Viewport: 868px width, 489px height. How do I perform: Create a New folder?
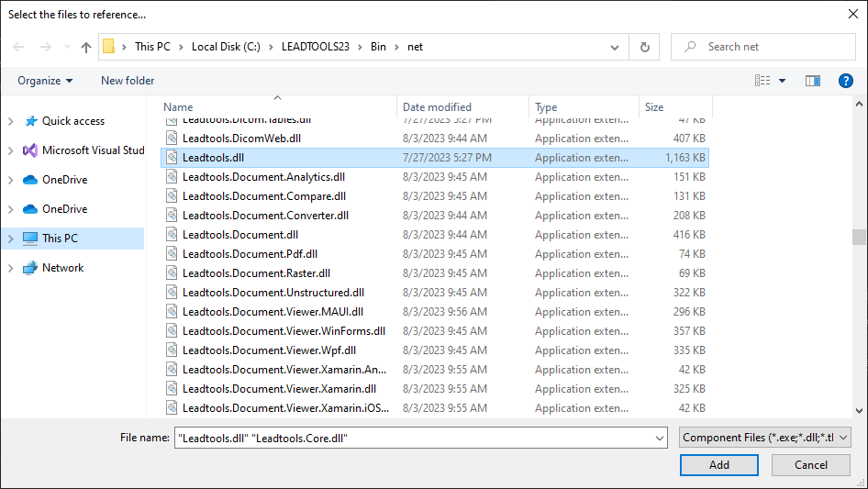tap(128, 81)
